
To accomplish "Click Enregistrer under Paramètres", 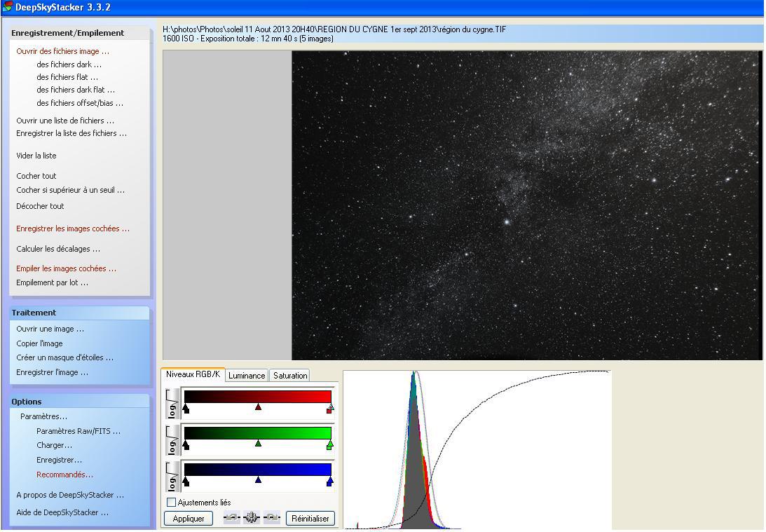I will coord(59,461).
